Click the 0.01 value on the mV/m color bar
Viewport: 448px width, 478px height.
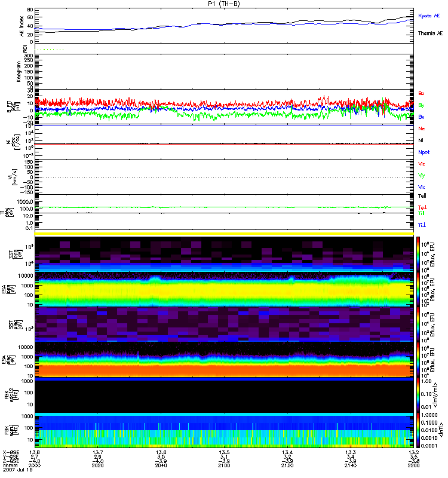pyautogui.click(x=426, y=407)
